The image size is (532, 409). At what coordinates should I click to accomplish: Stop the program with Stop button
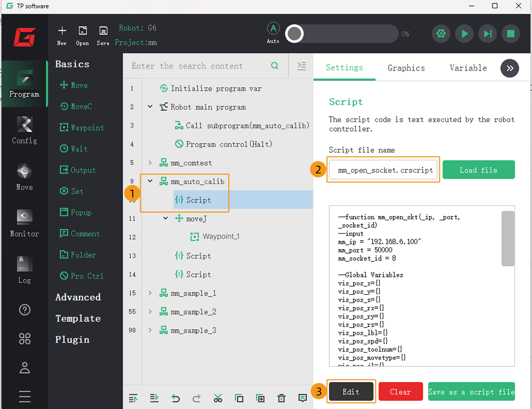tap(510, 34)
